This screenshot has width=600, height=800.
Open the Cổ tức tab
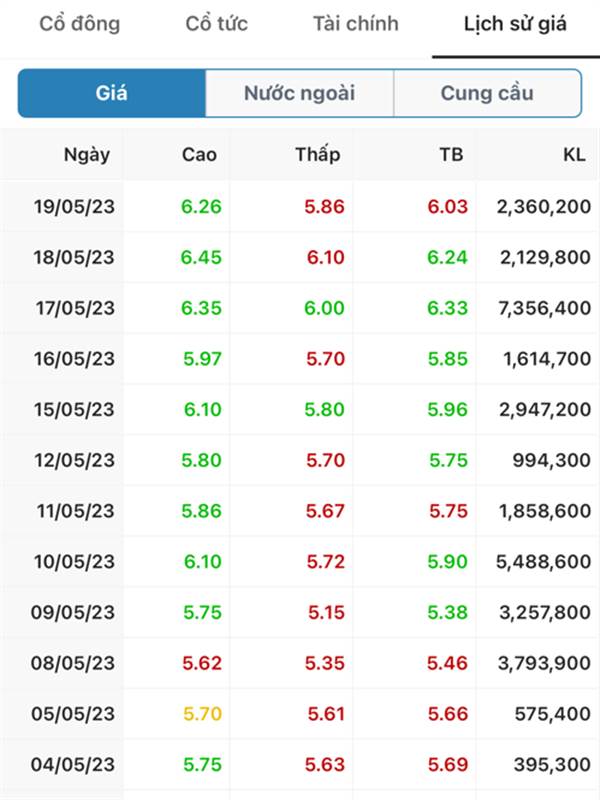pos(216,23)
